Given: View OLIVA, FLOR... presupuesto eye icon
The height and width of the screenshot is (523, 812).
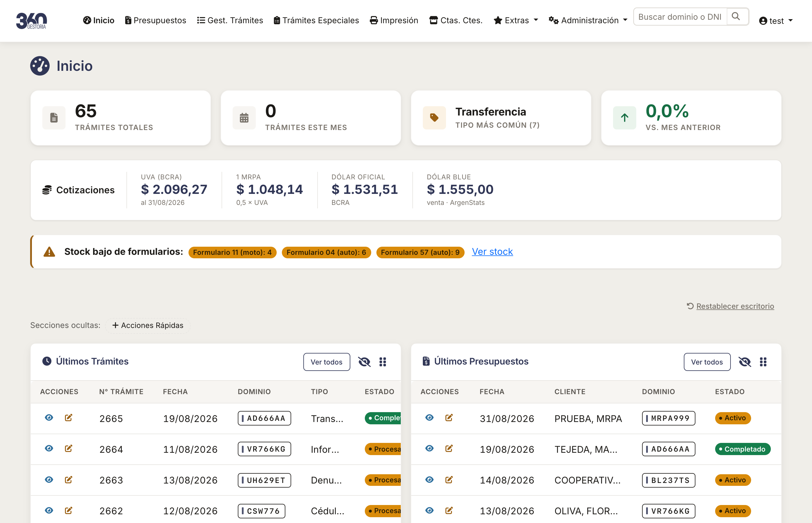Looking at the screenshot, I should (429, 511).
